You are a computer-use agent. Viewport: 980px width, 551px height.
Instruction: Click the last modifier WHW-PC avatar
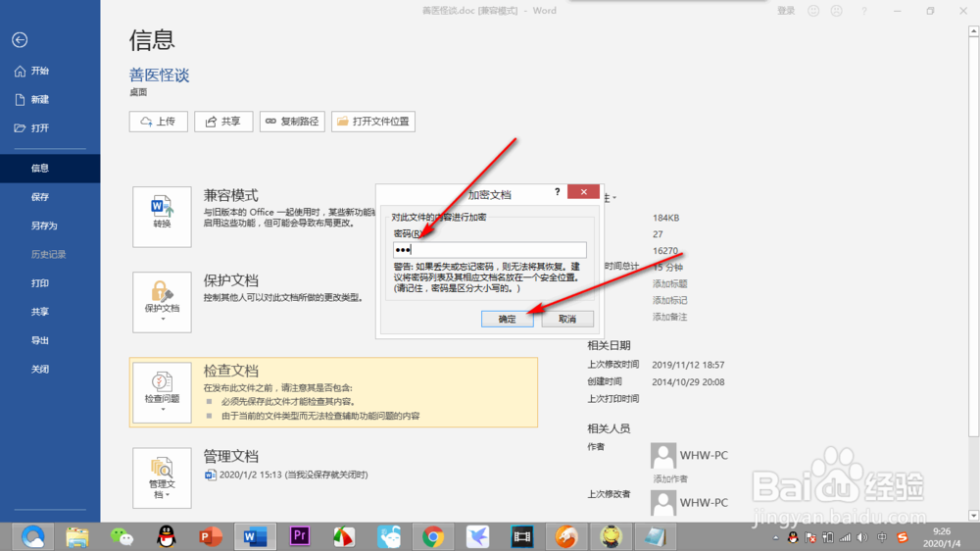point(663,503)
